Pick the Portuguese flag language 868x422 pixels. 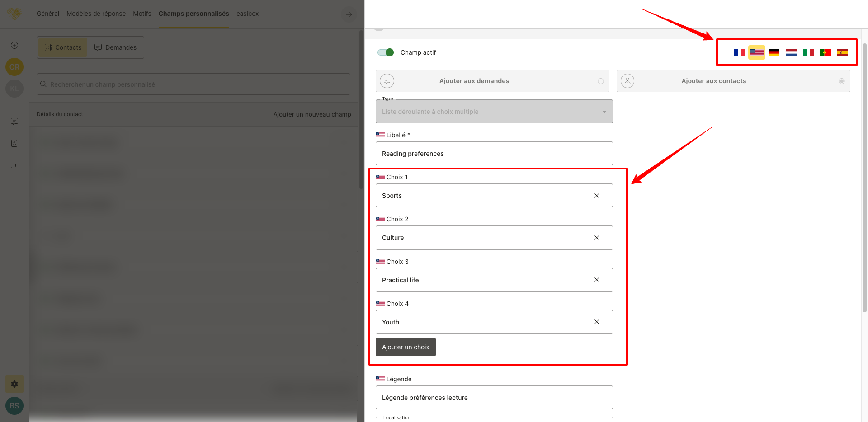825,52
